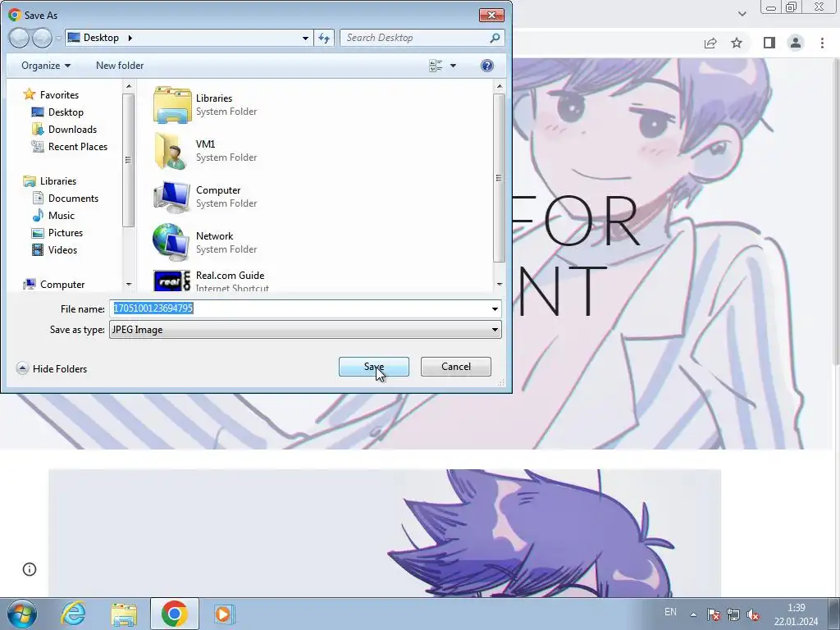Select the Network globe icon
The height and width of the screenshot is (630, 840).
[x=171, y=243]
